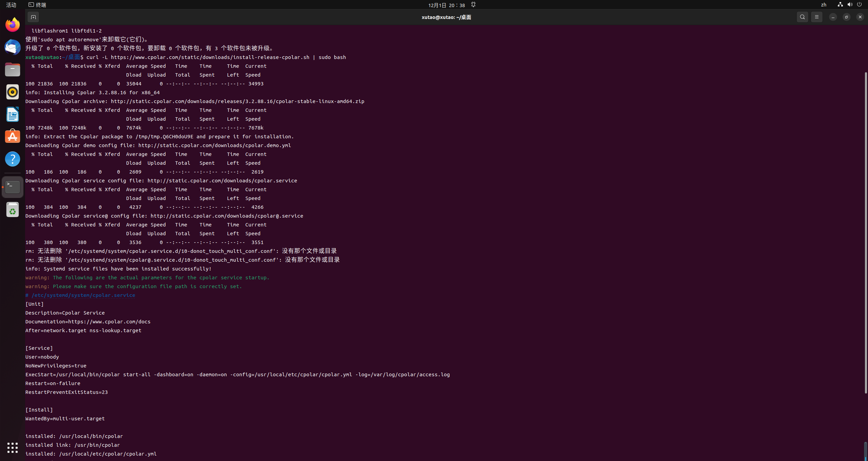Select the Terminal dock icon

[x=13, y=187]
